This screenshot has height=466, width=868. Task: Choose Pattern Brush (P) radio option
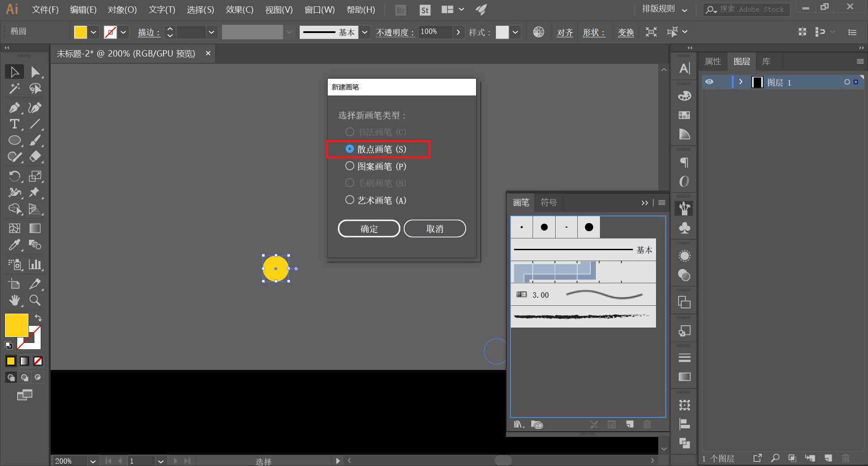pyautogui.click(x=349, y=166)
